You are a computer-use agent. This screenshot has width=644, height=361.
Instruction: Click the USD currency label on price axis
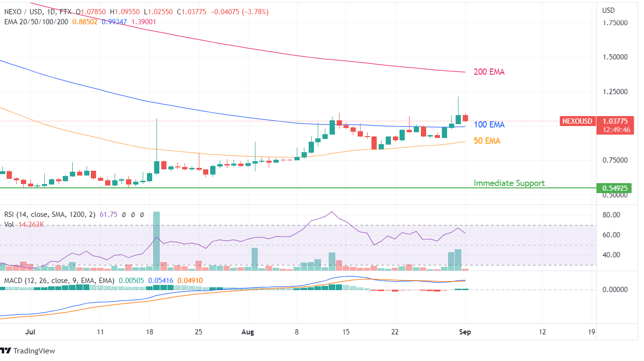[x=608, y=10]
